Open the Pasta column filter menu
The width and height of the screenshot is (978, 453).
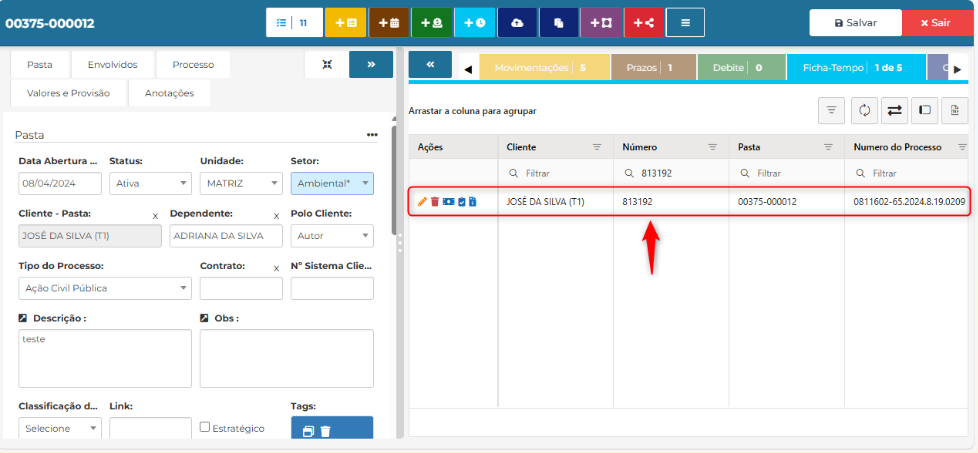(x=828, y=147)
